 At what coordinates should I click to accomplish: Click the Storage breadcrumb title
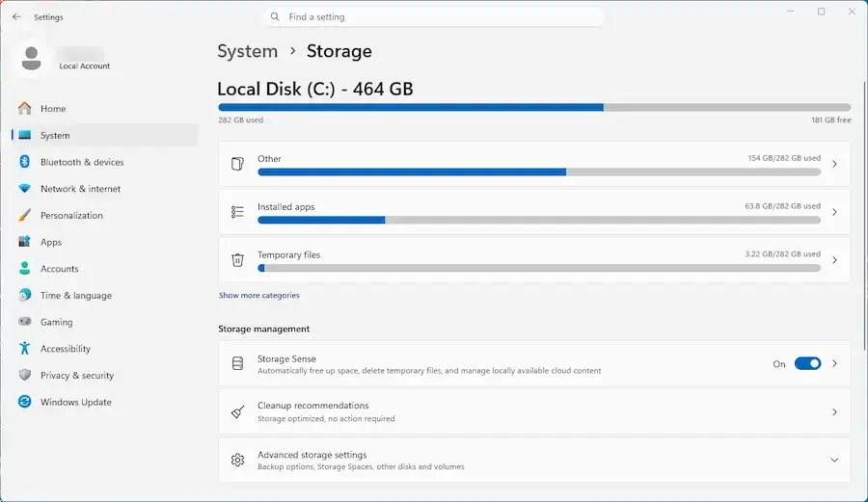(x=339, y=51)
